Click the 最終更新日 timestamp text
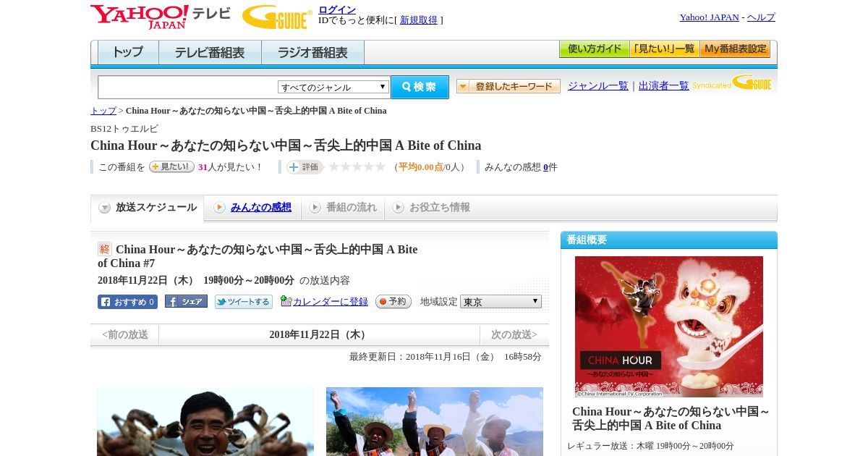The width and height of the screenshot is (868, 456). click(x=446, y=357)
